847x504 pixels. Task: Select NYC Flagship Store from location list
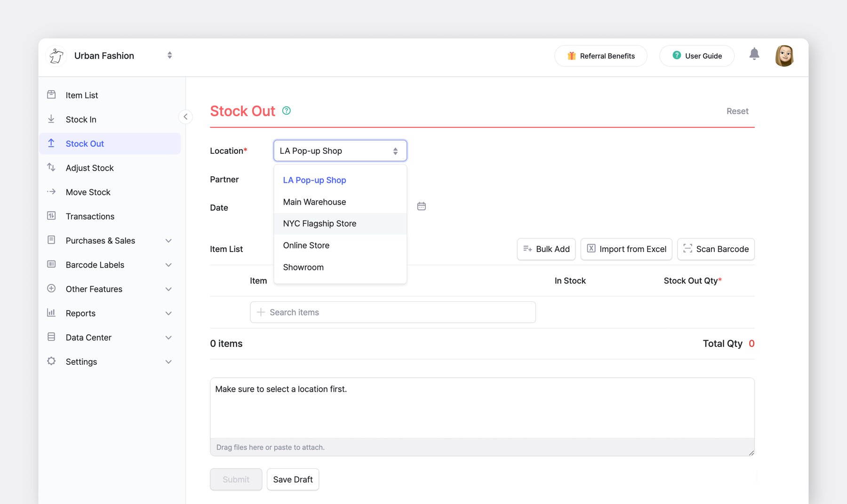click(x=320, y=224)
